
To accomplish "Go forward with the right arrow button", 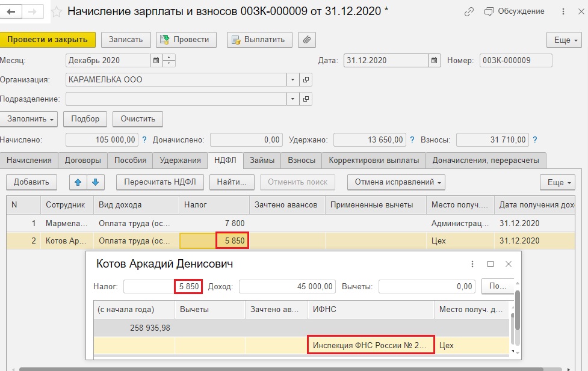I will pos(33,11).
